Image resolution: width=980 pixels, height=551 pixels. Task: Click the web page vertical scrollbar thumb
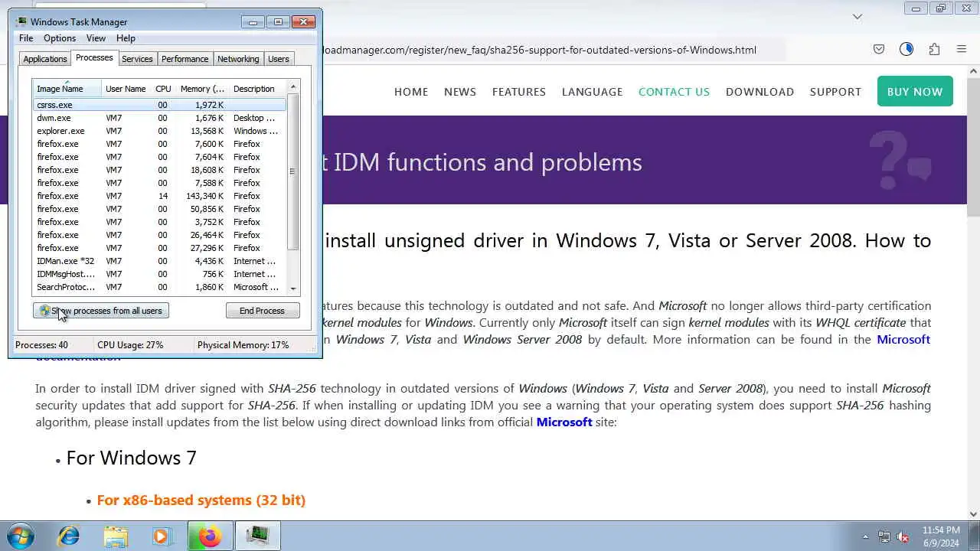point(973,145)
